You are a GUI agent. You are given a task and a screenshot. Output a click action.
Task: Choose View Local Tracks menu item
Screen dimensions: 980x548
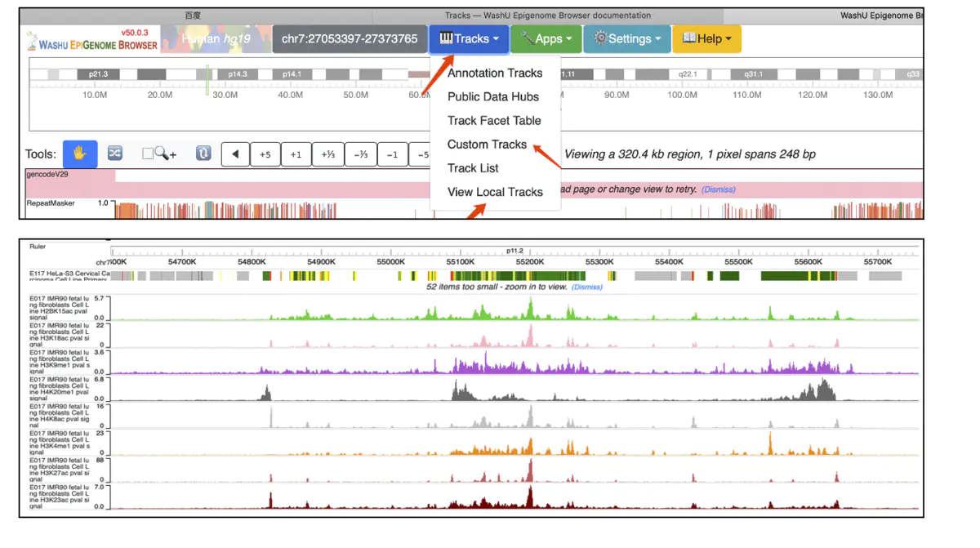495,192
